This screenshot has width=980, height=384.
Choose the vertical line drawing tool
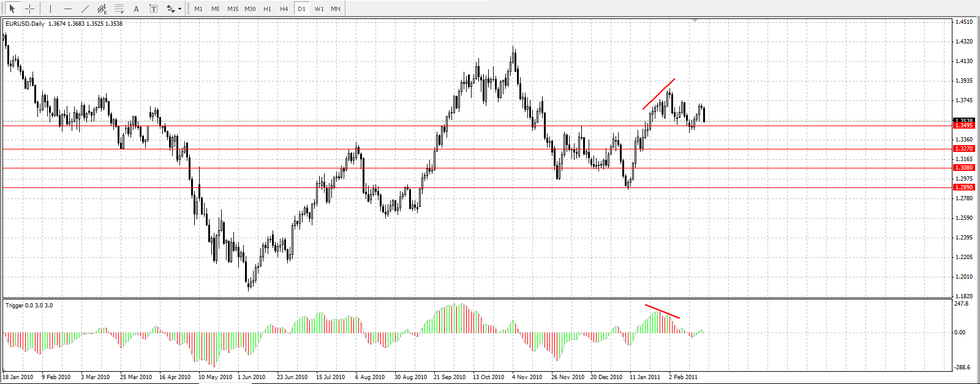[50, 9]
